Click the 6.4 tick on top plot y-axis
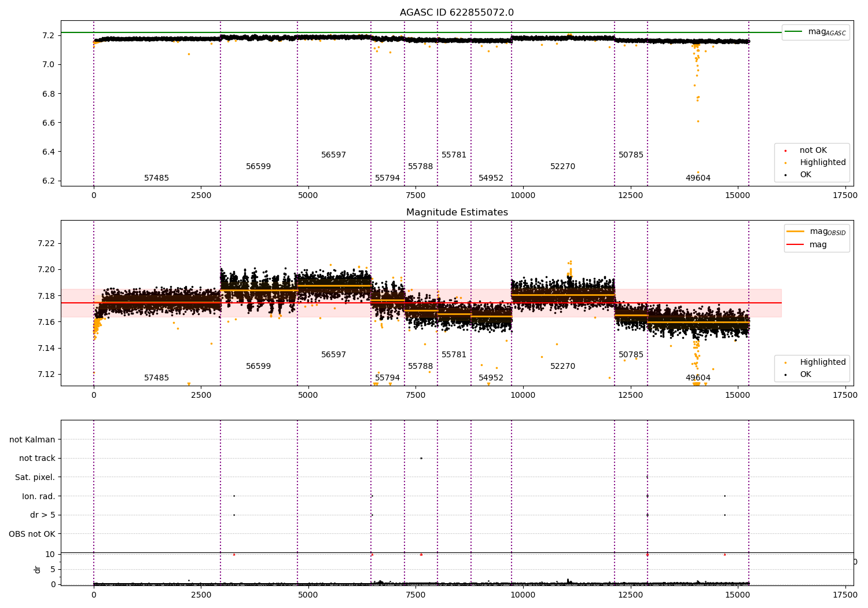868x608 pixels. click(x=49, y=152)
